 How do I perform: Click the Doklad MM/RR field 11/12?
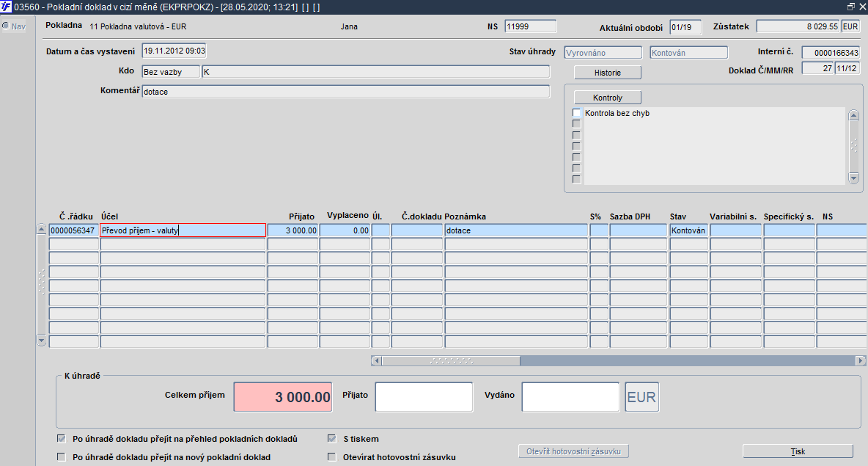coord(847,68)
